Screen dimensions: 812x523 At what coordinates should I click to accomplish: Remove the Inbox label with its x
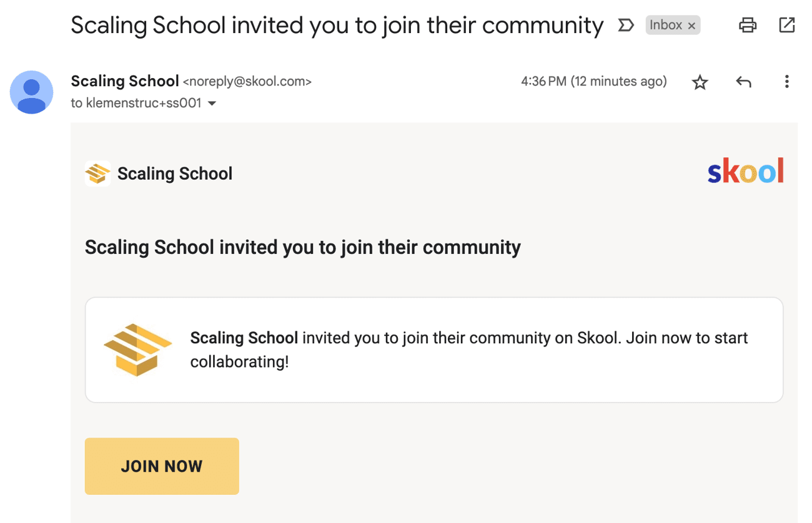[691, 26]
